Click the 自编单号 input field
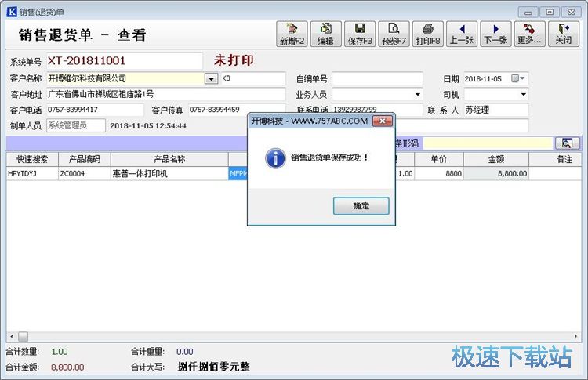This screenshot has width=588, height=380. 377,78
